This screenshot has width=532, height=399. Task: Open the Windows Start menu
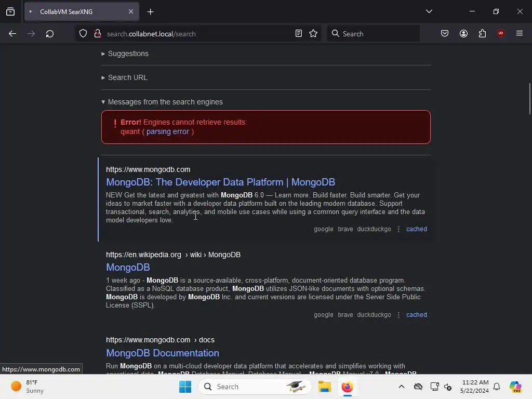[185, 387]
